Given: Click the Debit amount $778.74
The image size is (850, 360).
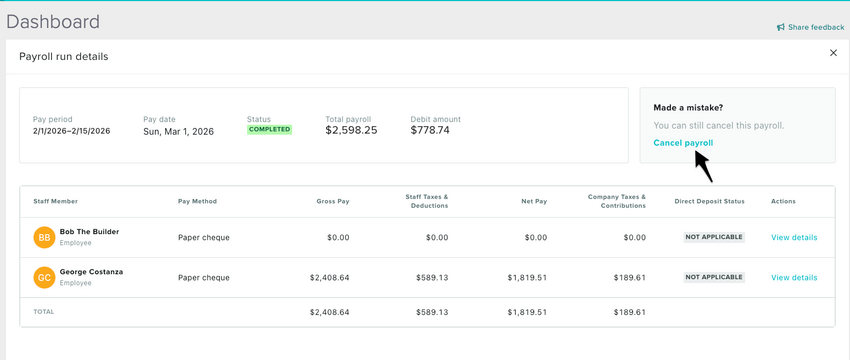Looking at the screenshot, I should tap(430, 131).
